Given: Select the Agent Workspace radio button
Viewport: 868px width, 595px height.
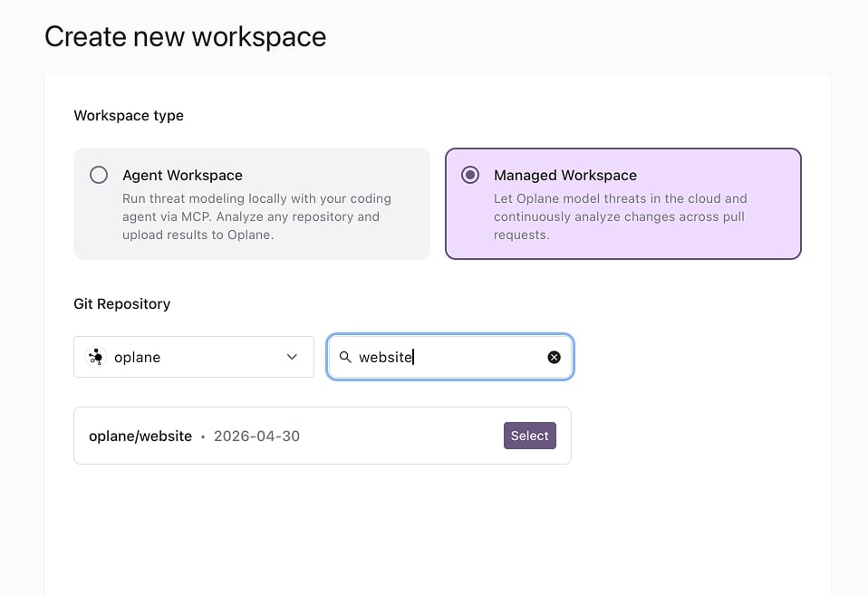Looking at the screenshot, I should (99, 175).
